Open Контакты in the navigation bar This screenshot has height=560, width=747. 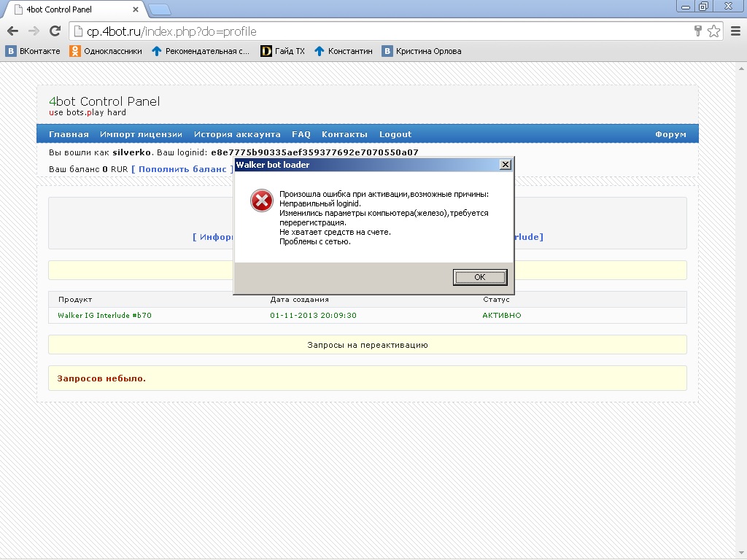tap(344, 134)
